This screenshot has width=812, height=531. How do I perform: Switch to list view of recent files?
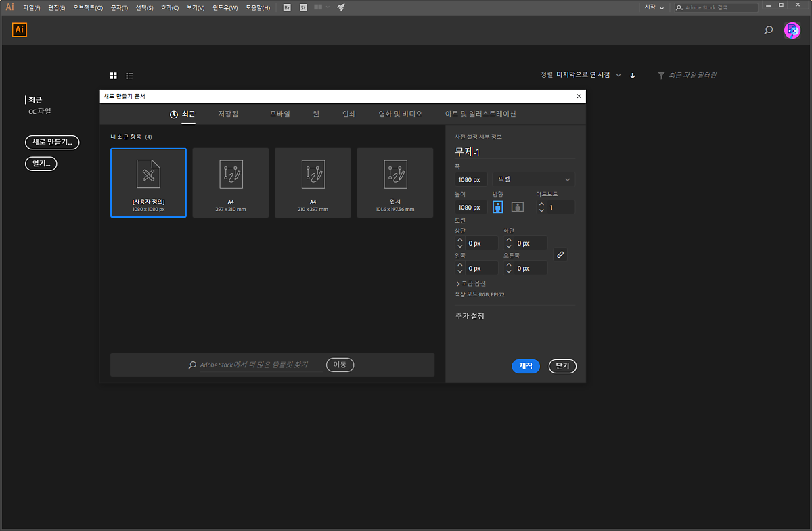click(129, 76)
